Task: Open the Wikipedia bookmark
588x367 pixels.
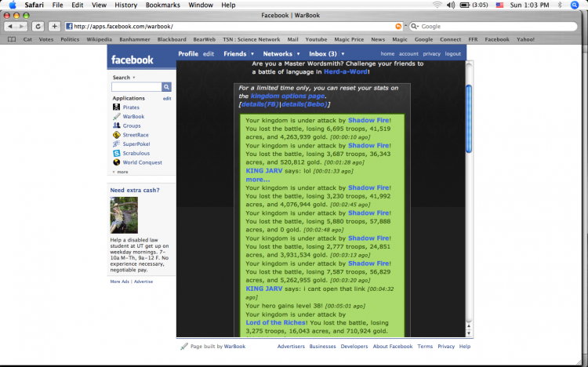Action: click(x=99, y=39)
